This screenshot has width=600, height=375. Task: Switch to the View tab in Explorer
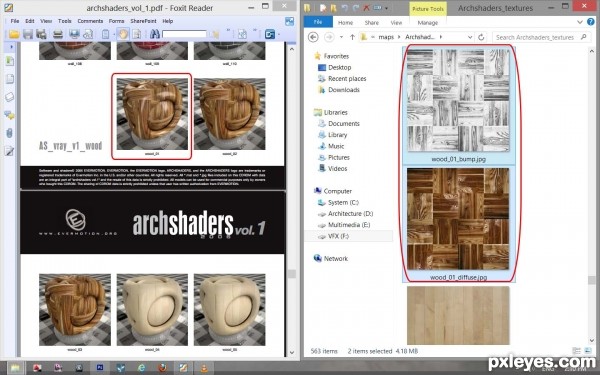pyautogui.click(x=396, y=23)
